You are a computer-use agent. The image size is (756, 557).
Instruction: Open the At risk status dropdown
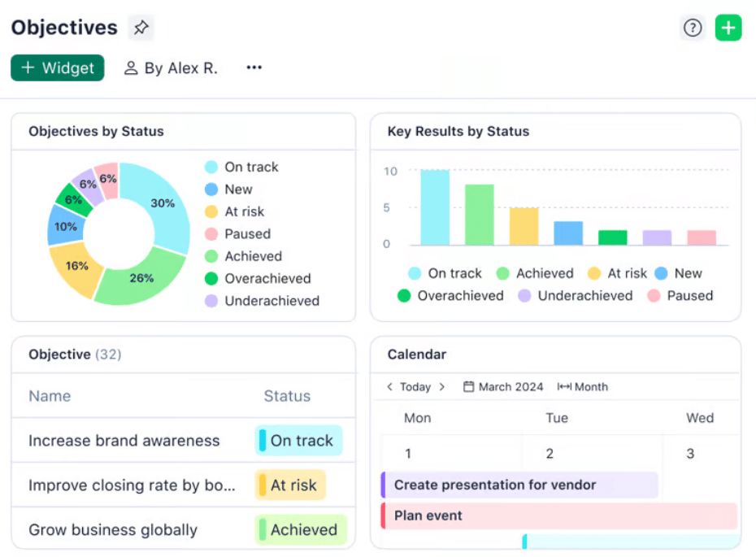(x=290, y=485)
